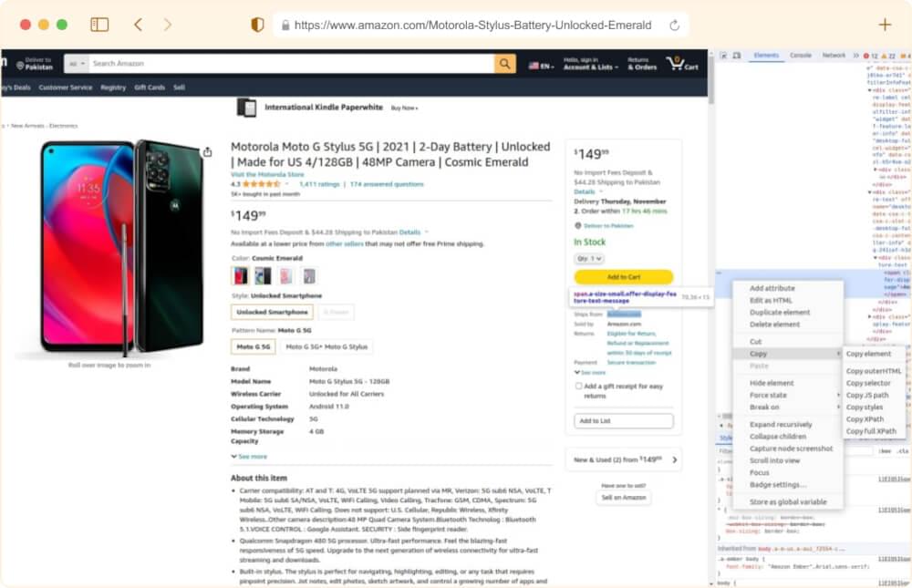
Task: Click the search magnifier icon
Action: point(503,63)
